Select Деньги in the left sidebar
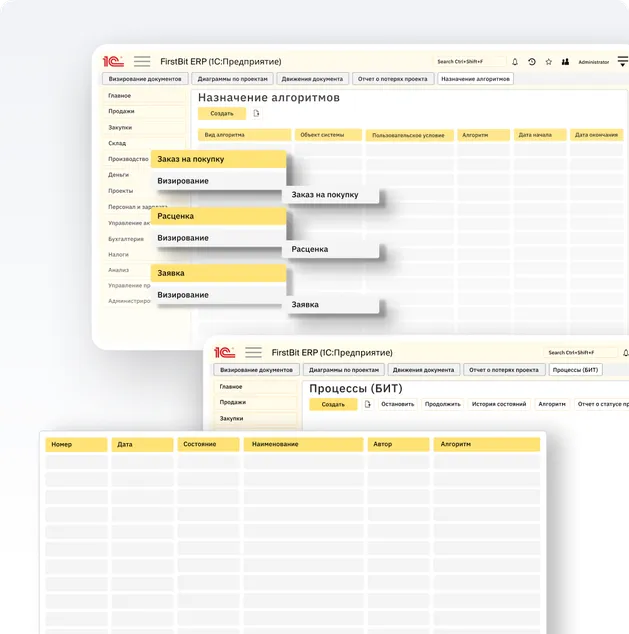 [119, 175]
